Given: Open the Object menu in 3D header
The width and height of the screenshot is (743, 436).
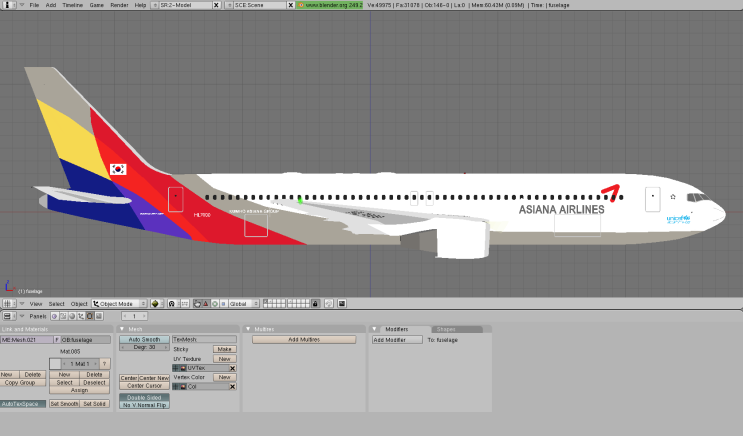Looking at the screenshot, I should pos(79,304).
